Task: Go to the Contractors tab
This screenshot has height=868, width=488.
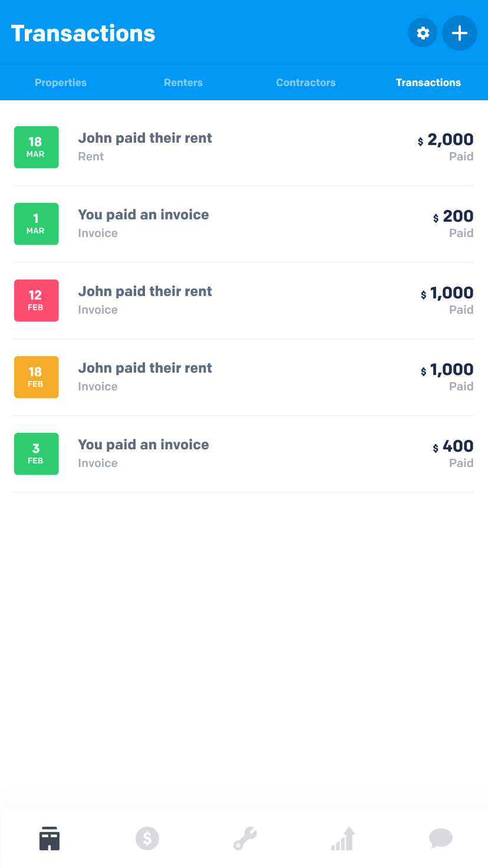Action: 306,83
